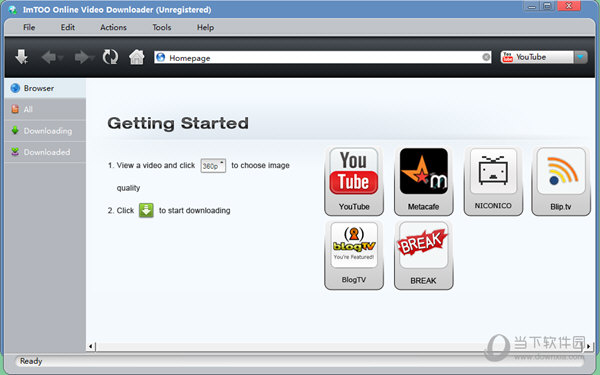Open the File menu
600x375 pixels.
point(29,27)
